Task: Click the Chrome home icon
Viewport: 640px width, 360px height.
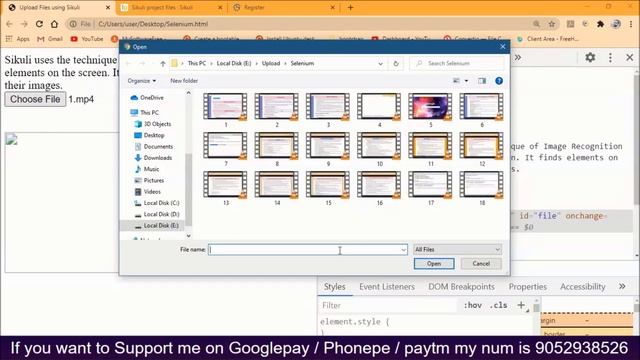Action: (54, 24)
